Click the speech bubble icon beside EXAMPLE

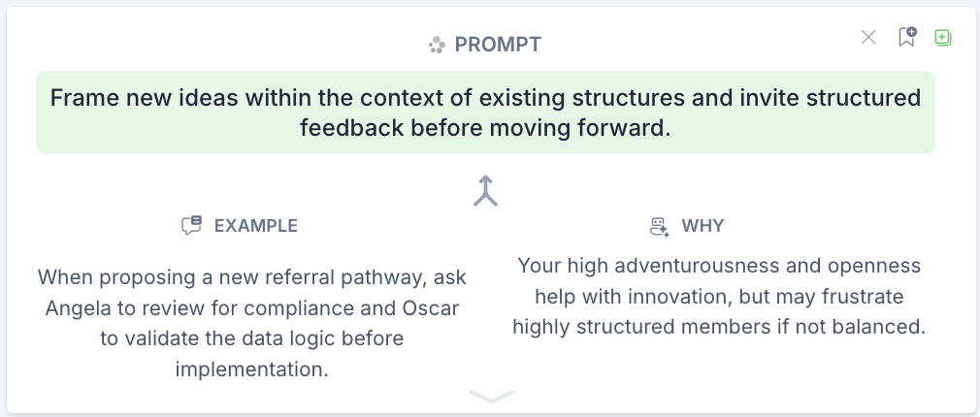191,226
